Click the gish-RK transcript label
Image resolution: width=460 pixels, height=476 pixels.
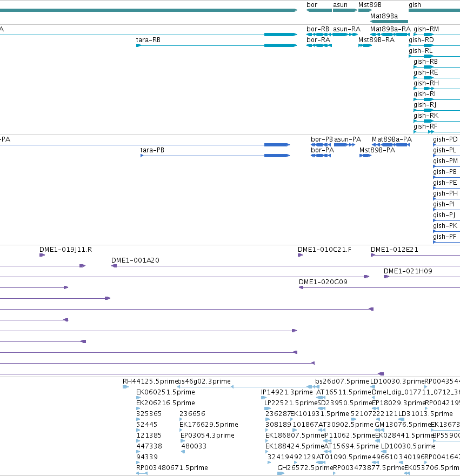(426, 116)
